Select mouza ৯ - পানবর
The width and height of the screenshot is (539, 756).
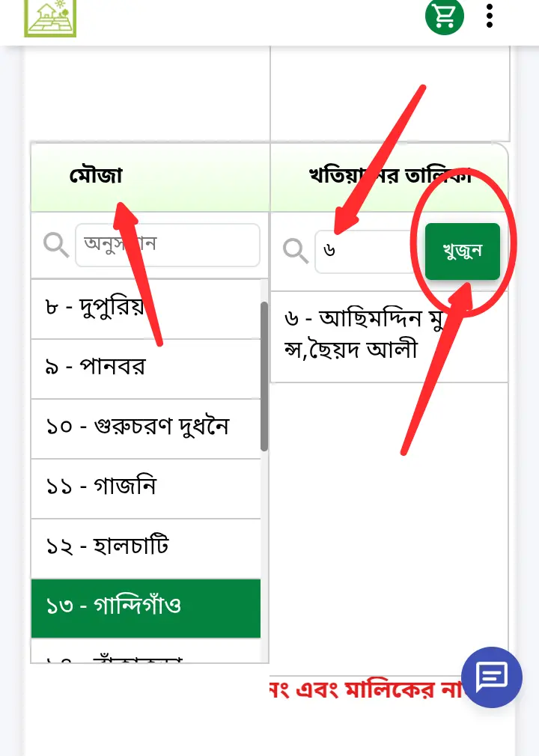click(146, 368)
